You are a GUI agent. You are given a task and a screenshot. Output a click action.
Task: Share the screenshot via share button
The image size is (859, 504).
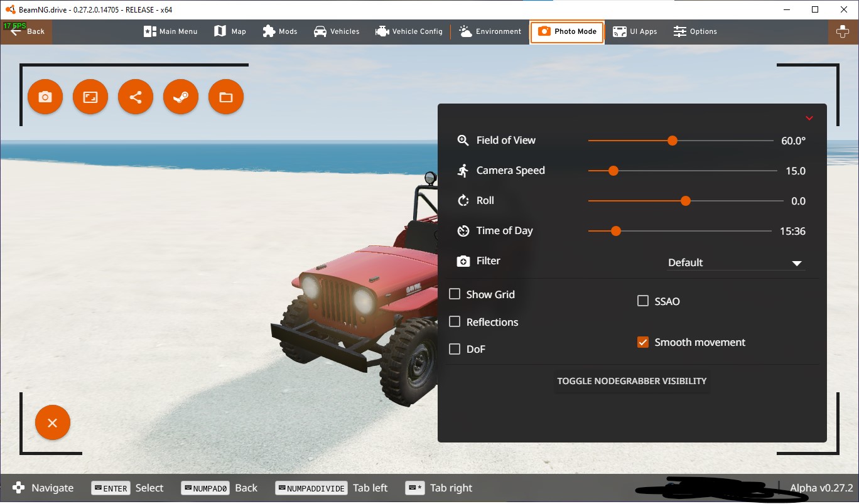click(x=136, y=97)
